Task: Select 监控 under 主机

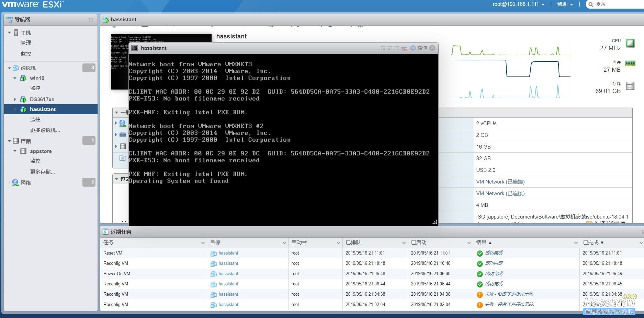Action: click(26, 54)
